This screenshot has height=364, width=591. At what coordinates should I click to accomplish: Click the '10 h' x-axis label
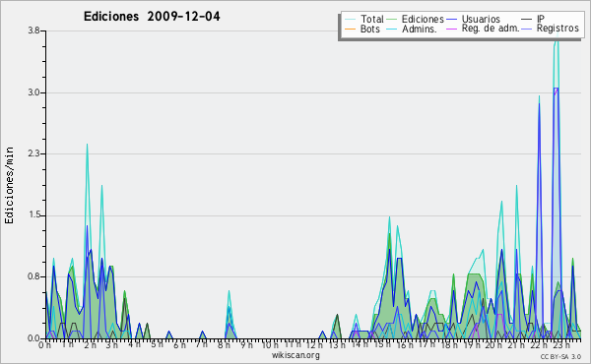[x=270, y=344]
